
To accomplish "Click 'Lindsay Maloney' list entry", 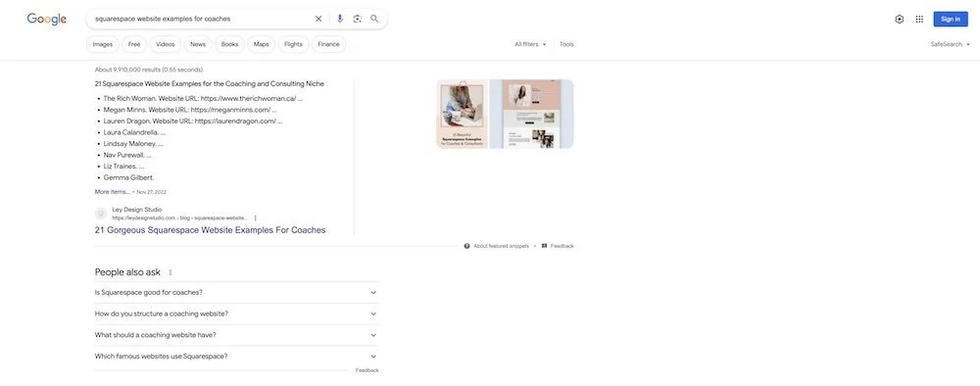I will (x=133, y=144).
